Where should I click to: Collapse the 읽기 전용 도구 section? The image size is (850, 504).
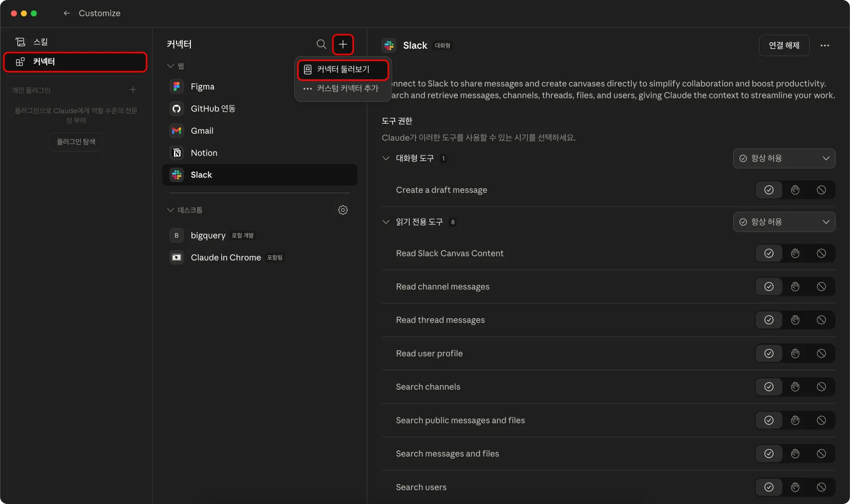click(386, 222)
